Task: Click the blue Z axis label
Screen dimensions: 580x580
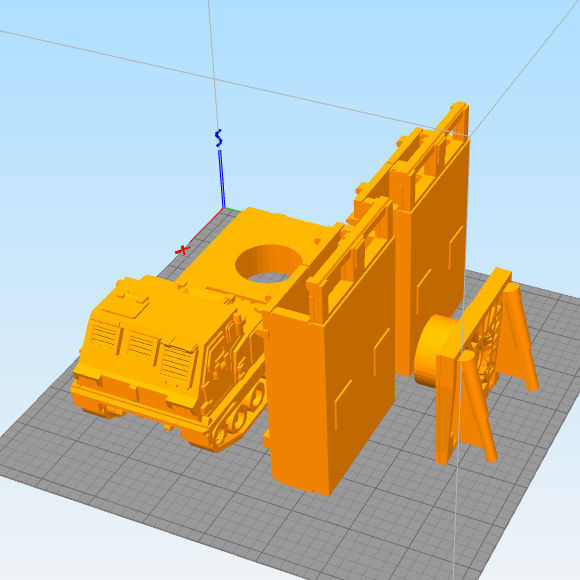Action: click(x=219, y=138)
